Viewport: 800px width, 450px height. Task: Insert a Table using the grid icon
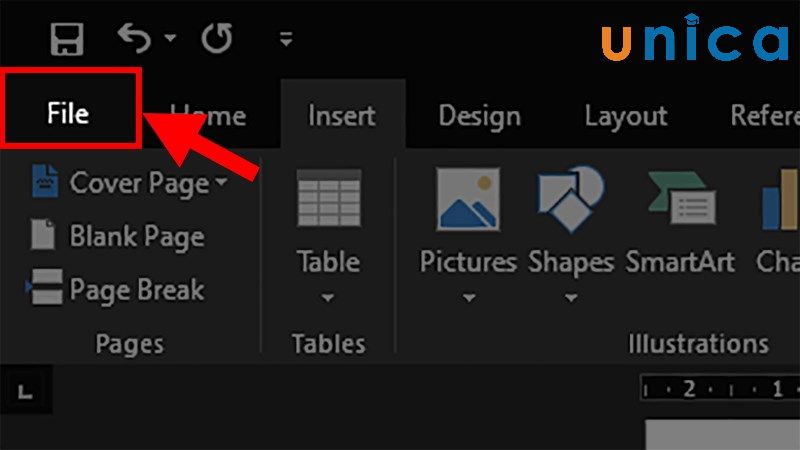(x=328, y=198)
